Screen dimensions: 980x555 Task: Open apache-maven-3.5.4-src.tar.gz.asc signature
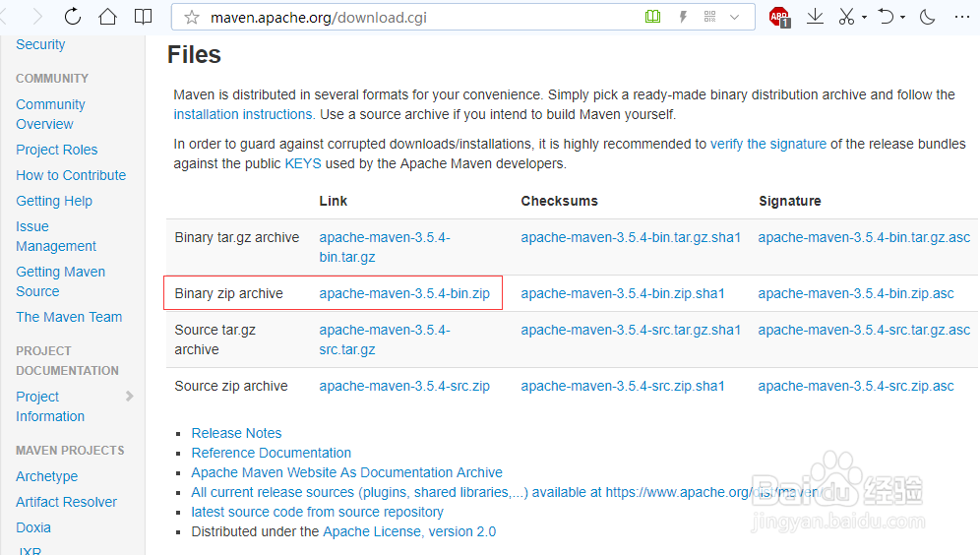tap(864, 330)
